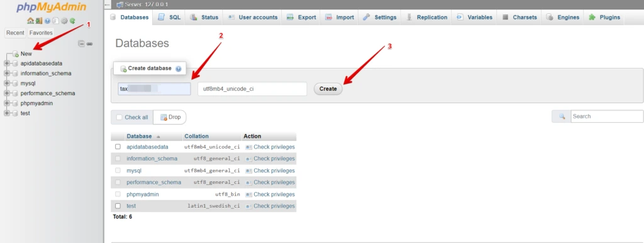644x243 pixels.
Task: Click the log out door icon
Action: click(x=38, y=21)
